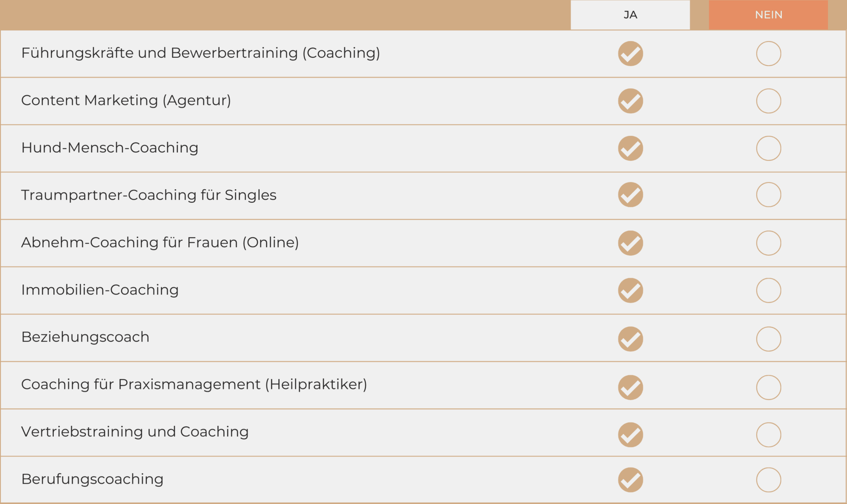Click the JA checkmark for Beziehungscoach
This screenshot has height=504, width=847.
tap(630, 339)
